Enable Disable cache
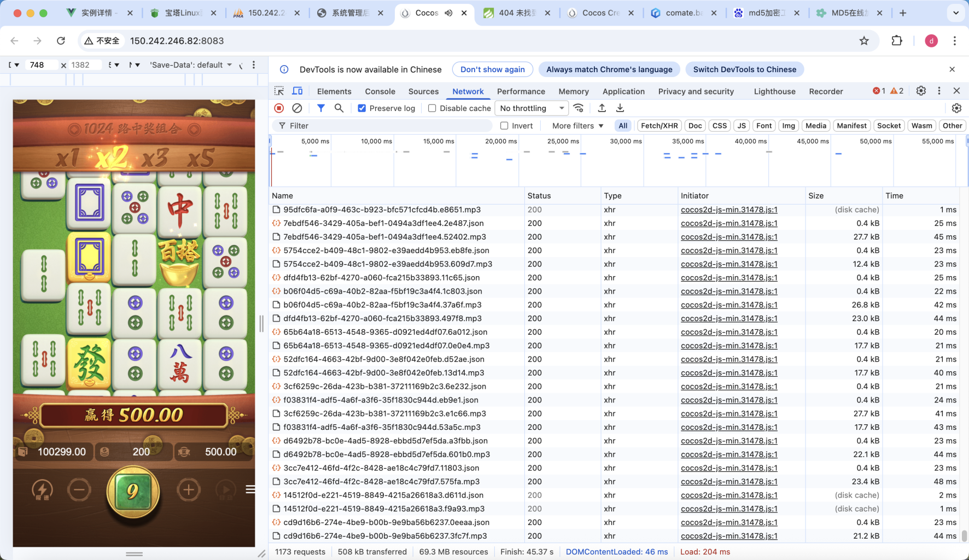Image resolution: width=969 pixels, height=560 pixels. [432, 108]
